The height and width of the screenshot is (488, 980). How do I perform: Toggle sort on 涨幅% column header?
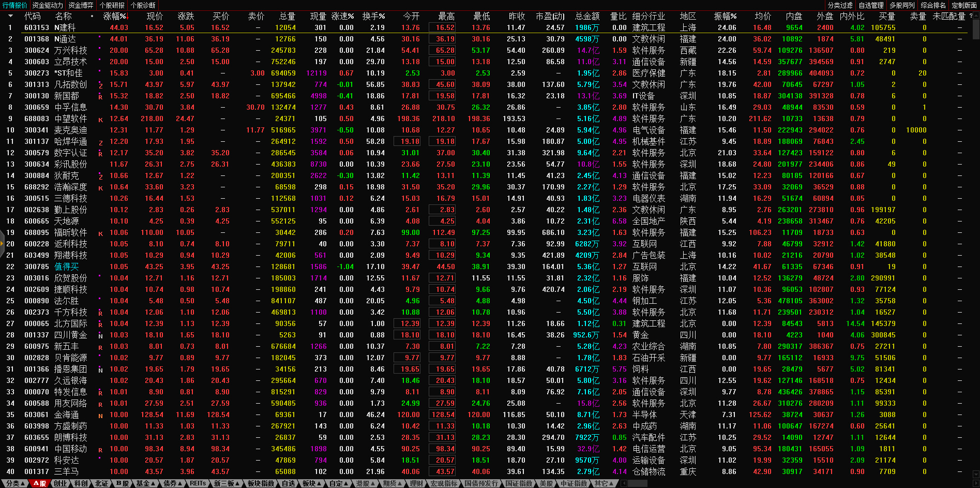coord(115,16)
